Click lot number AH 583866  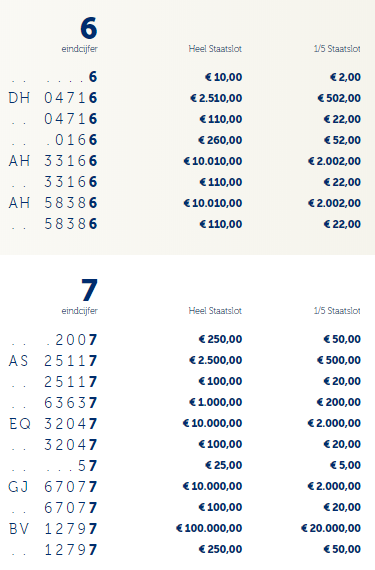(x=53, y=203)
